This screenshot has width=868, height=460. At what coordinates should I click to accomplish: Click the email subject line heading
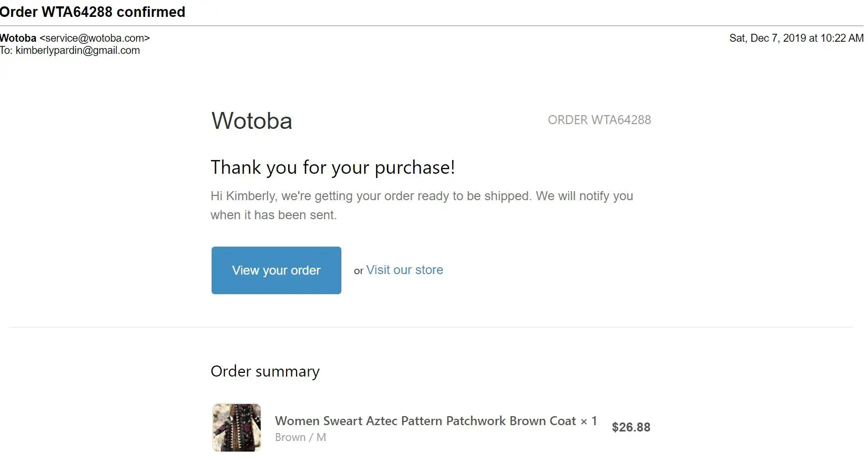pos(93,12)
